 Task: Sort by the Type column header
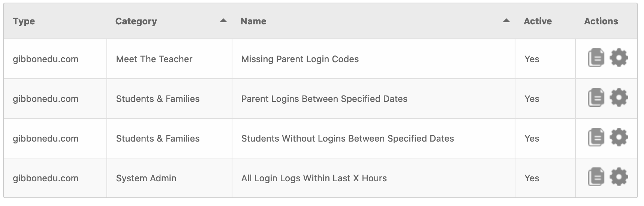pyautogui.click(x=24, y=21)
